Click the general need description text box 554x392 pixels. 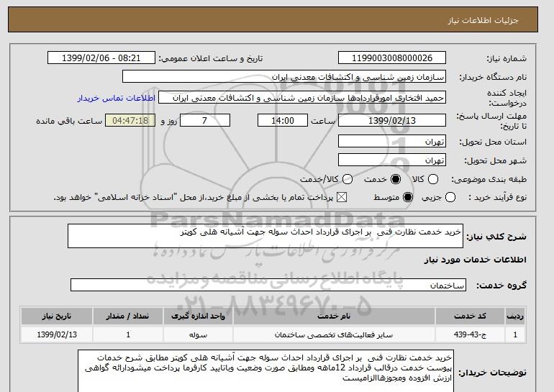265,236
